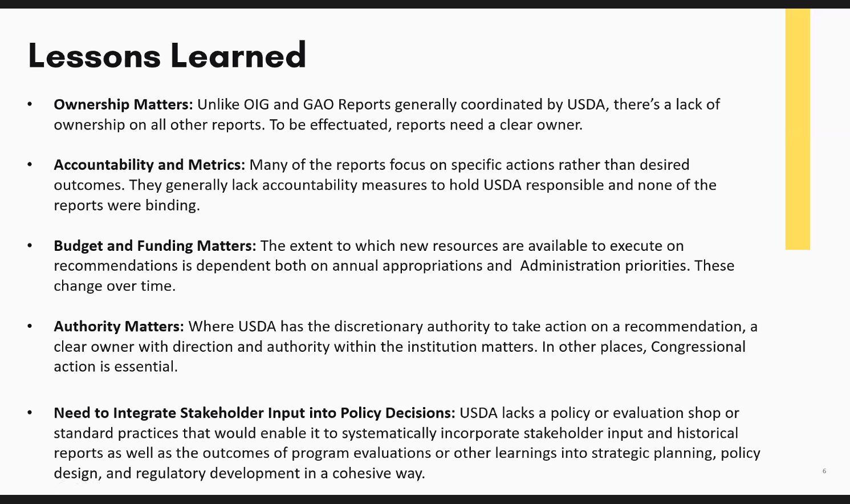Click the text "action is essential."

point(116,367)
